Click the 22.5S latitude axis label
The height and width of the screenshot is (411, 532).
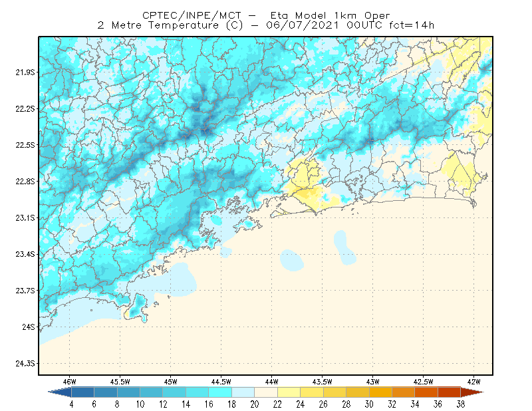click(25, 145)
